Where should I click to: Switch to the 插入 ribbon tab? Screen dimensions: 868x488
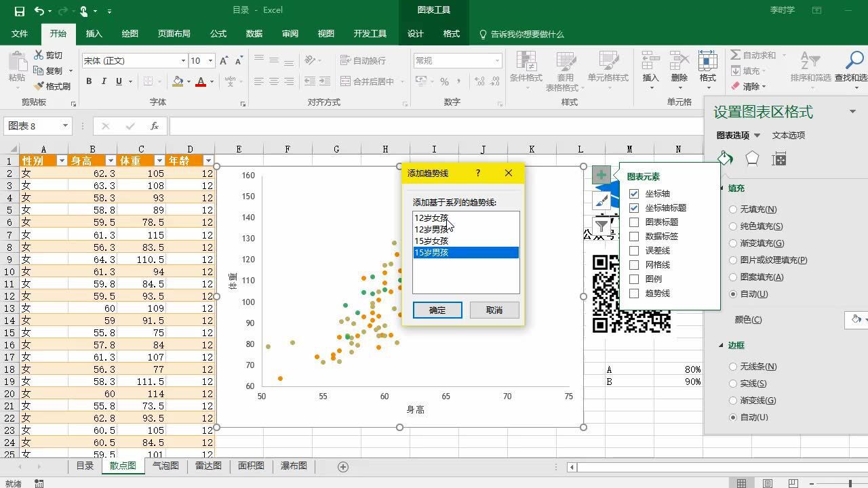[94, 34]
